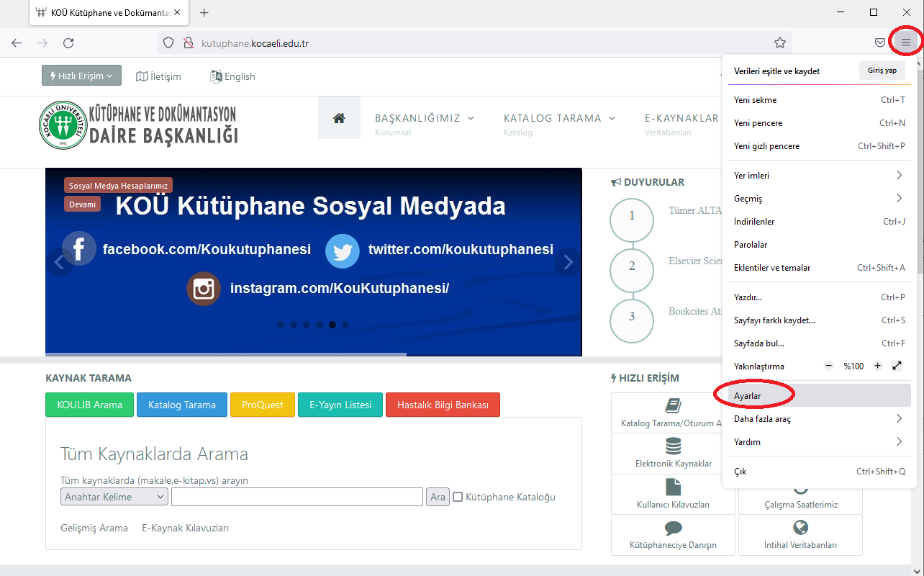Click the URL address bar
Image resolution: width=924 pixels, height=576 pixels.
click(x=474, y=42)
